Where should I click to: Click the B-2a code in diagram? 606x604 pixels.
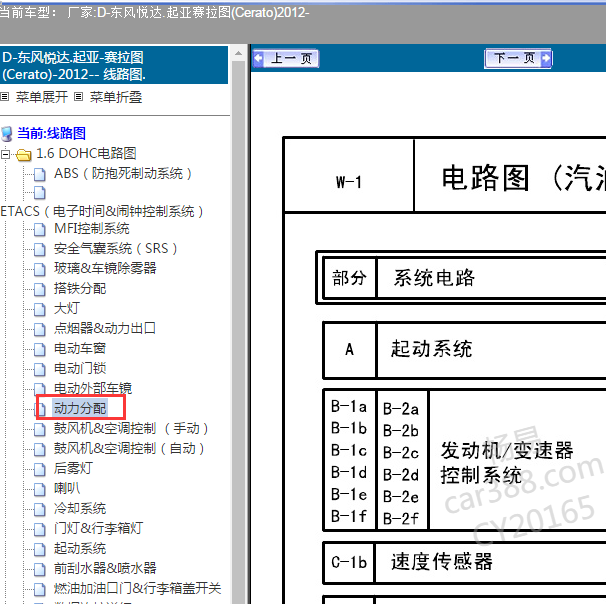pyautogui.click(x=400, y=409)
